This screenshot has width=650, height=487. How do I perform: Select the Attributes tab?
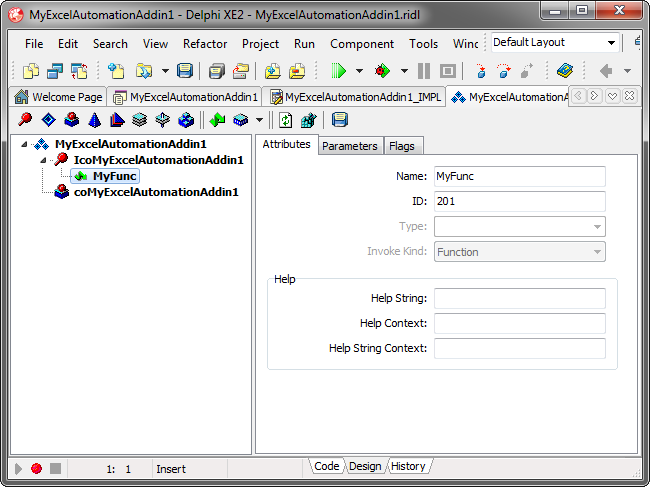click(286, 144)
